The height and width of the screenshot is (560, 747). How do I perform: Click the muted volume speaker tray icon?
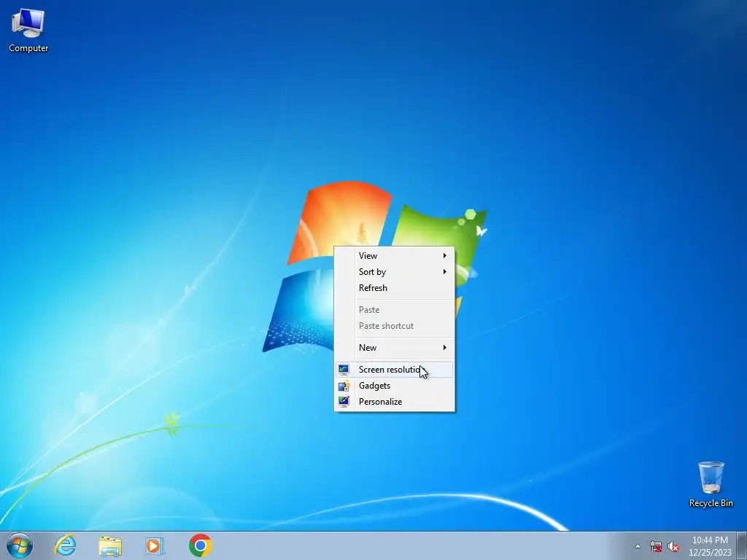coord(673,547)
